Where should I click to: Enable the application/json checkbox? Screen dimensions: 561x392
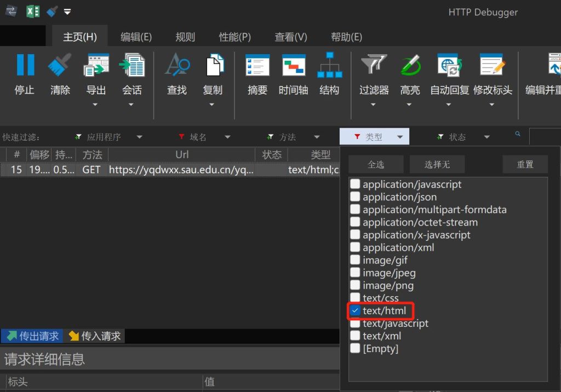click(x=356, y=197)
